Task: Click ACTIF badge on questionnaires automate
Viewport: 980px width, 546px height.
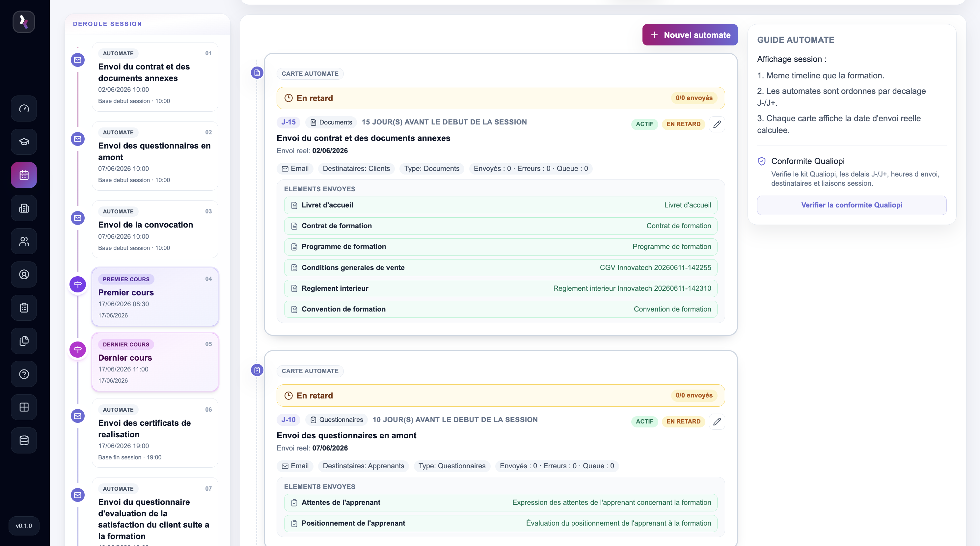Action: [x=644, y=422]
